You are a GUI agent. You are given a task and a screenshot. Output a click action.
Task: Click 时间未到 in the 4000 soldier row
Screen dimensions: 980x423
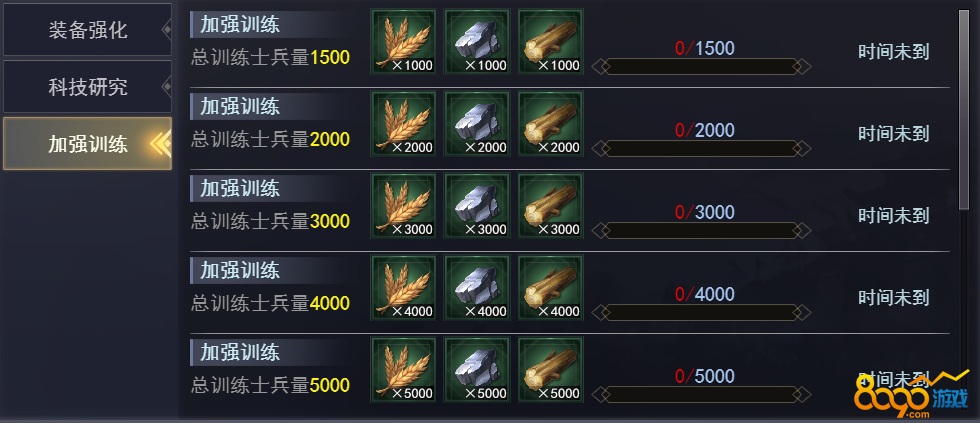point(893,297)
